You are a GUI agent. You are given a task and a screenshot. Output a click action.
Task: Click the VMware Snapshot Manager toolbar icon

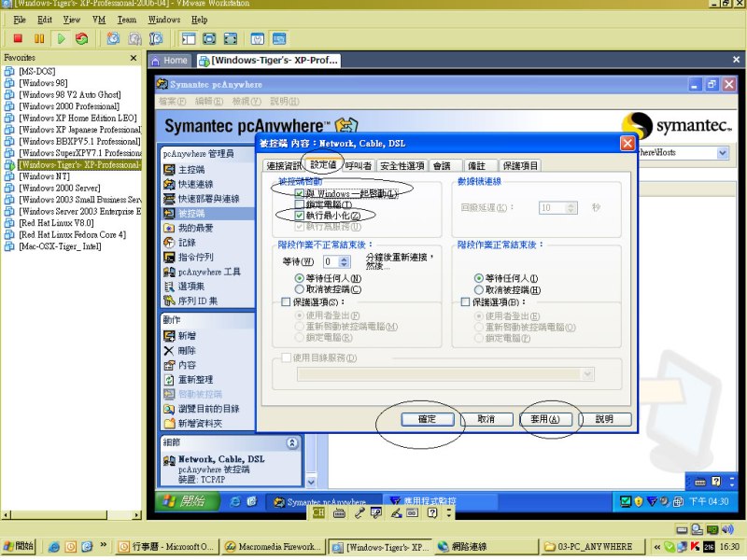(x=156, y=38)
